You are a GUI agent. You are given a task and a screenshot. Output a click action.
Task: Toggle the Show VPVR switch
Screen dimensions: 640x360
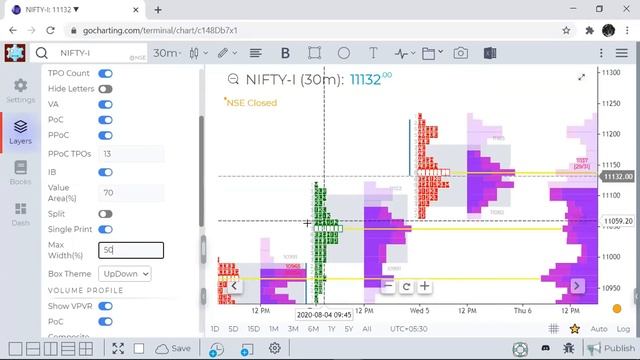point(105,306)
